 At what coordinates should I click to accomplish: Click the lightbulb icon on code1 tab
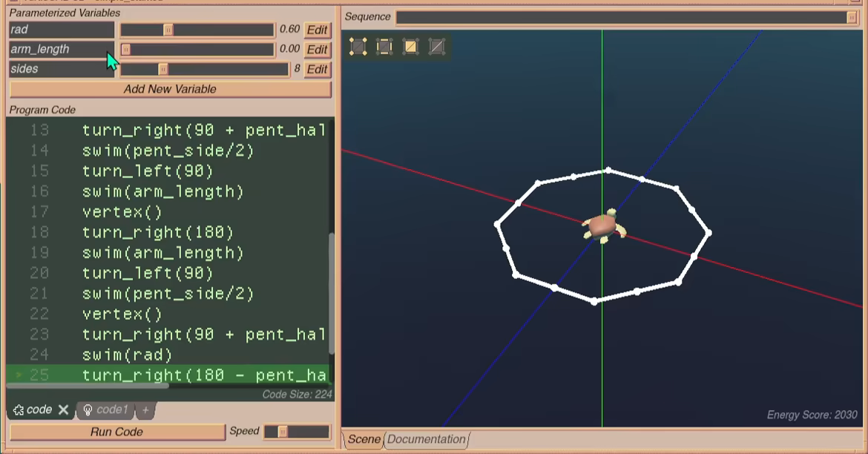pos(88,409)
